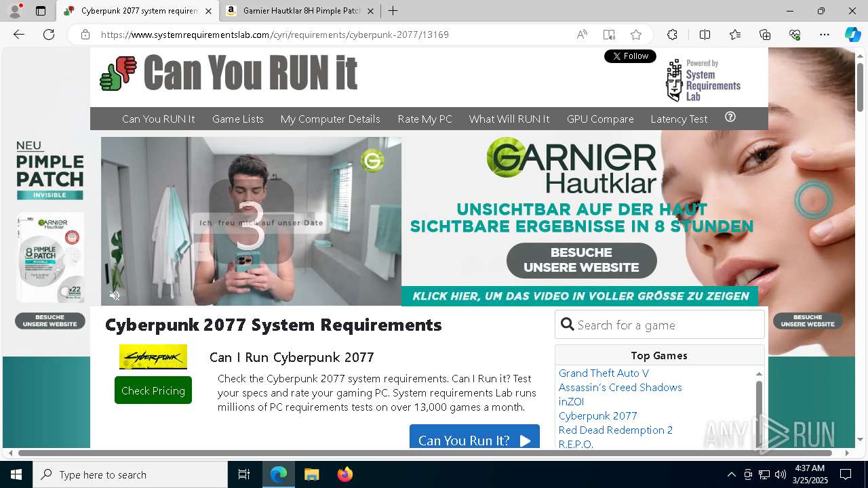Screen dimensions: 868x488
Task: Open volume control in system tray
Action: click(x=781, y=474)
